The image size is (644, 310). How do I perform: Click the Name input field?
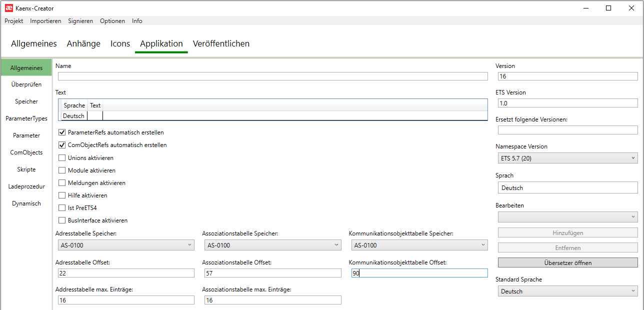(272, 76)
